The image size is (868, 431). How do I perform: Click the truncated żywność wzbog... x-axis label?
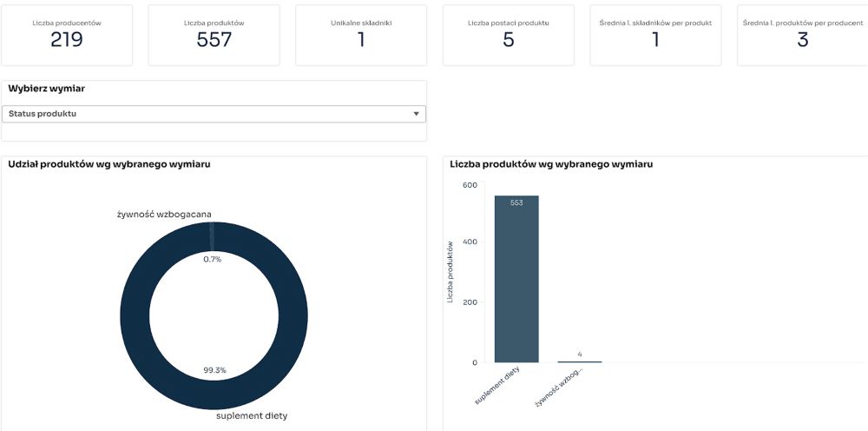pos(560,387)
